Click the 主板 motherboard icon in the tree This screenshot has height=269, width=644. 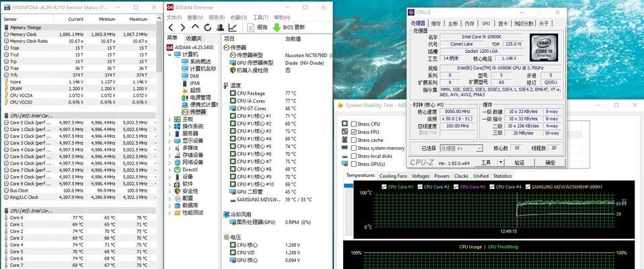click(x=178, y=119)
